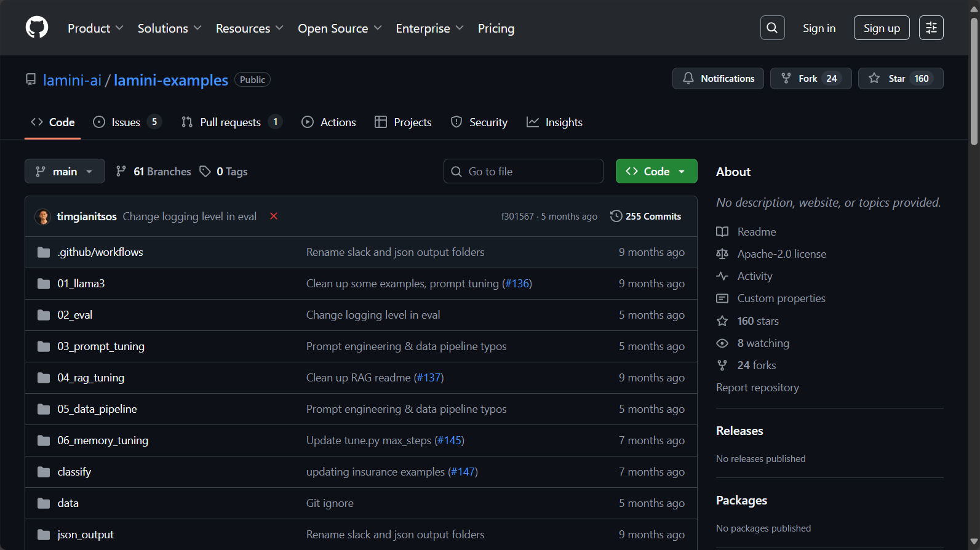
Task: Switch to the Pull requests tab
Action: 231,122
